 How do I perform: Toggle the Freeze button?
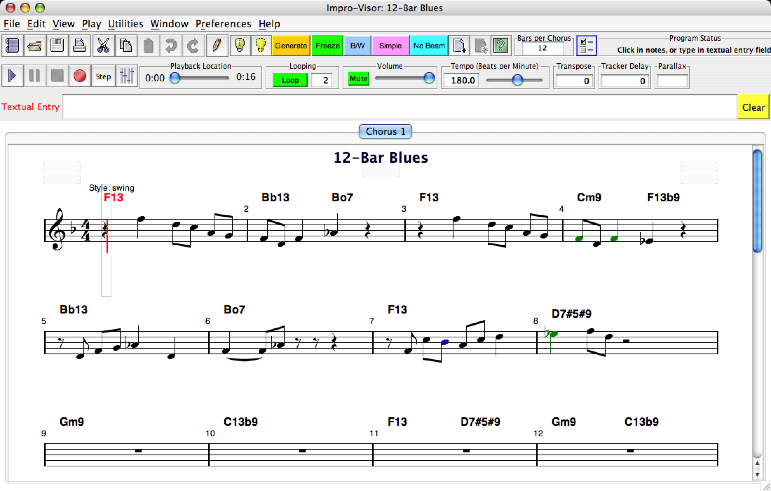click(x=327, y=45)
